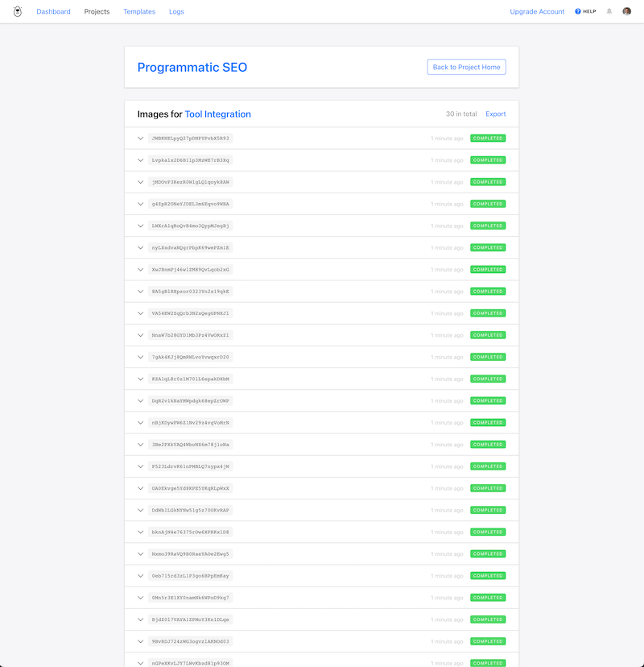644x667 pixels.
Task: Click the Upgrade Account link
Action: tap(537, 12)
